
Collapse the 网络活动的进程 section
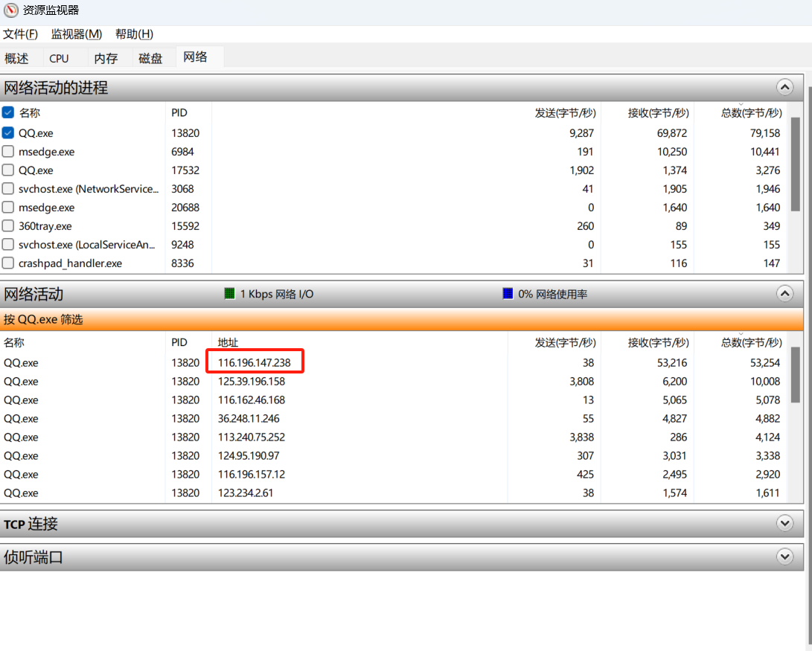click(784, 87)
